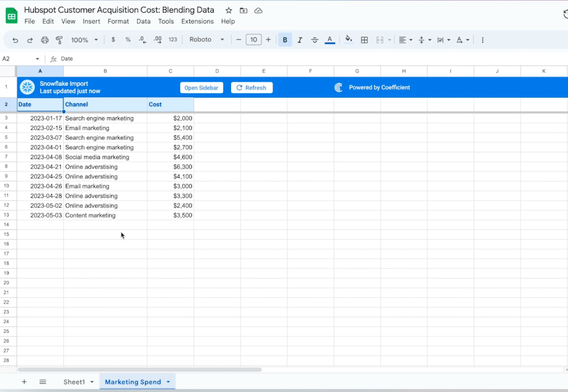Click the Redo arrow icon

30,40
